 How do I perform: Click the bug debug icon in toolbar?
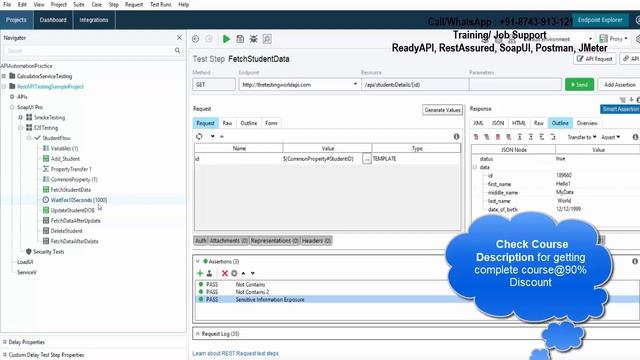pos(253,39)
